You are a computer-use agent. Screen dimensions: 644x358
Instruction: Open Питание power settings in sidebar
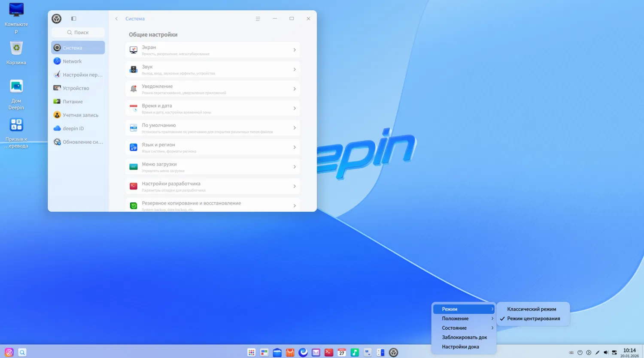pos(78,102)
